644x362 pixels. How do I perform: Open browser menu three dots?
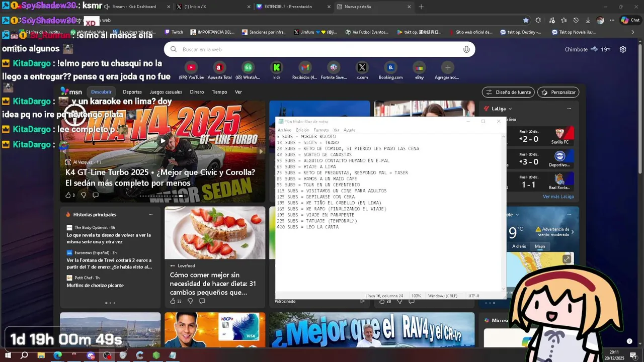tap(612, 20)
